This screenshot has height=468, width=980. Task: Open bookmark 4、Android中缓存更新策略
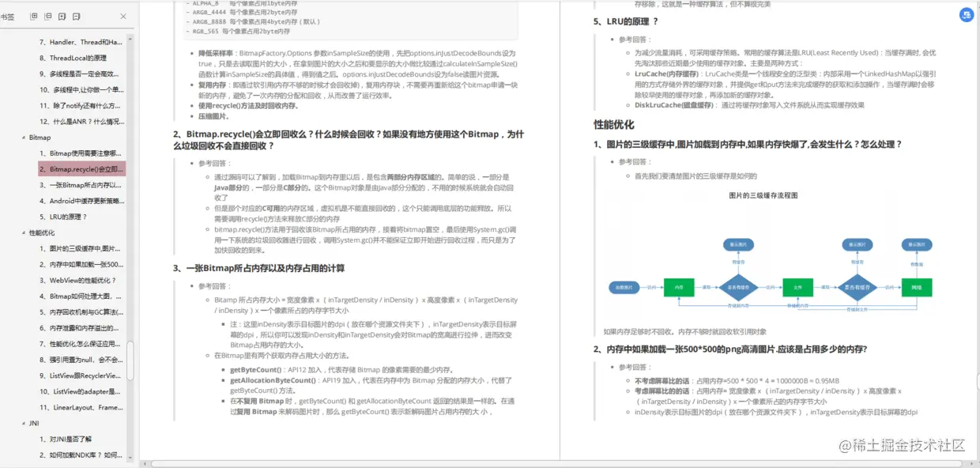coord(81,201)
